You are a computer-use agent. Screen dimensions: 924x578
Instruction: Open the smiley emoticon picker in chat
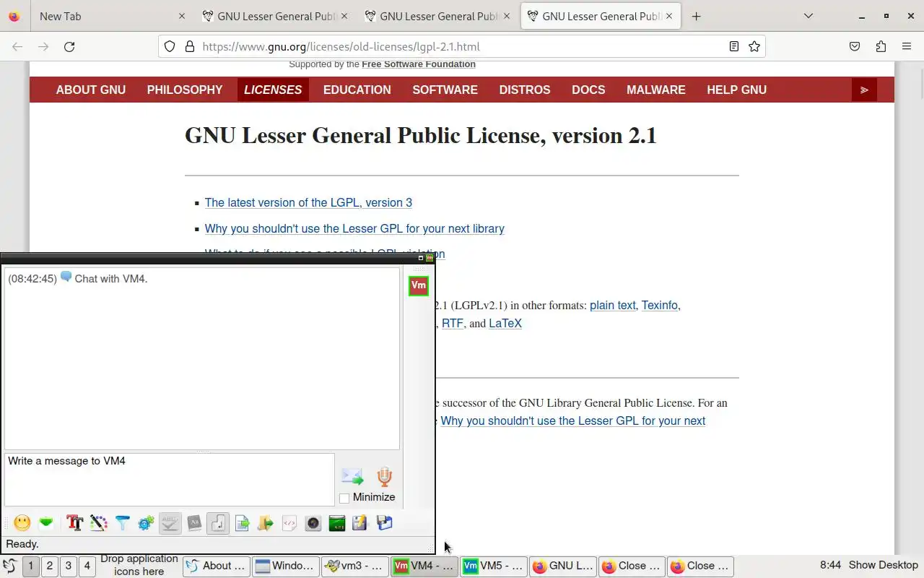[22, 523]
